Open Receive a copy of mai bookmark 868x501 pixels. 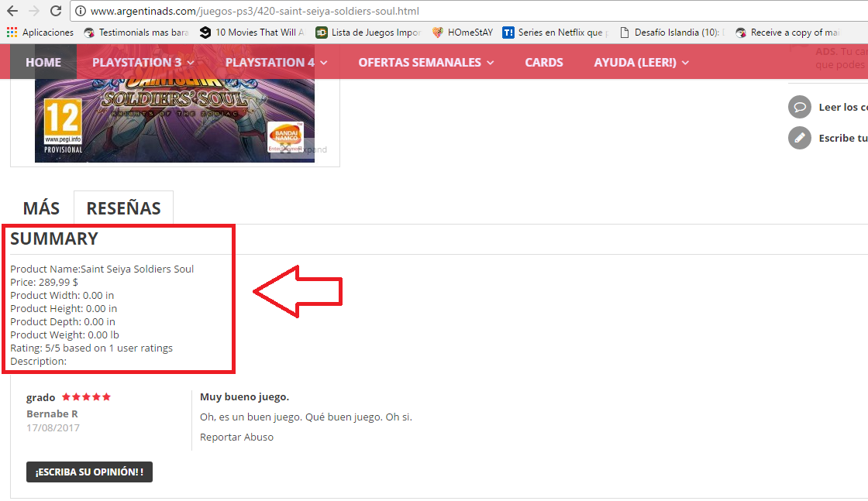pos(787,33)
